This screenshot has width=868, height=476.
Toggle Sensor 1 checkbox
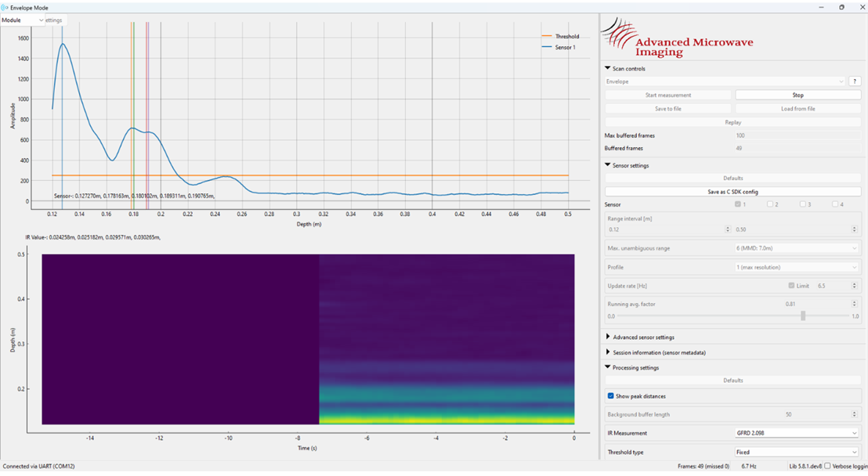coord(738,204)
